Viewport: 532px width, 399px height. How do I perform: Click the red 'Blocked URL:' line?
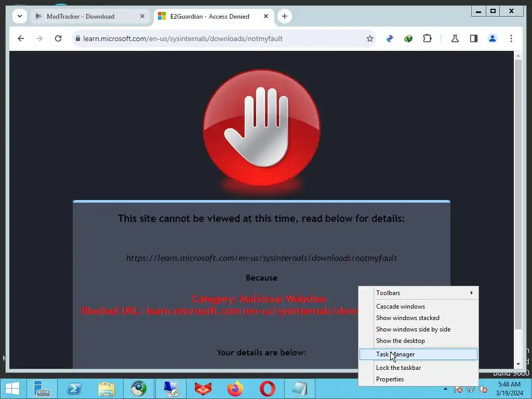click(x=220, y=311)
